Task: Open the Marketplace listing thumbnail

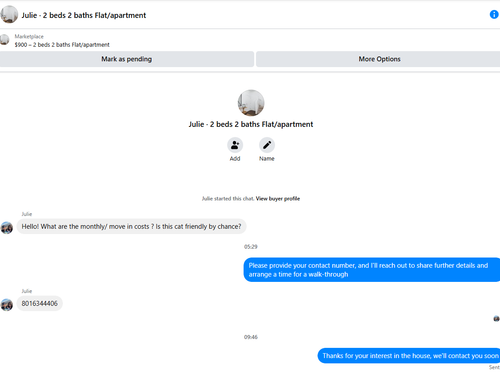Action: tap(4, 40)
